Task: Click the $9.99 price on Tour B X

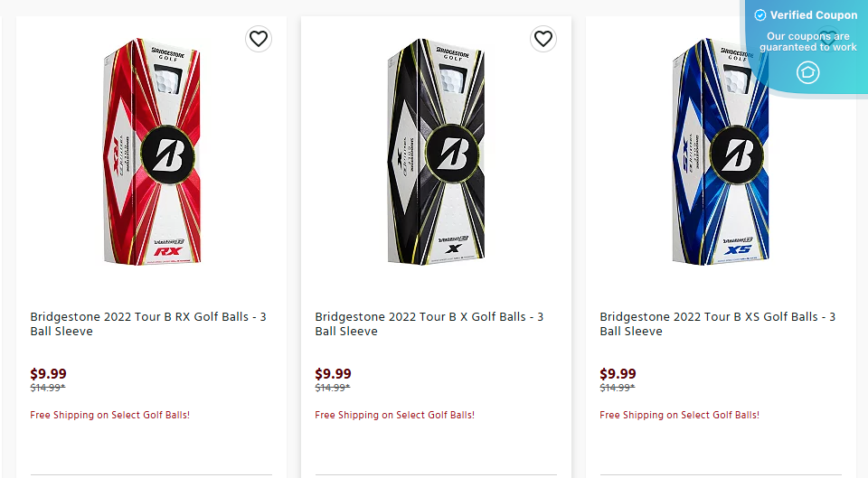Action: click(334, 373)
